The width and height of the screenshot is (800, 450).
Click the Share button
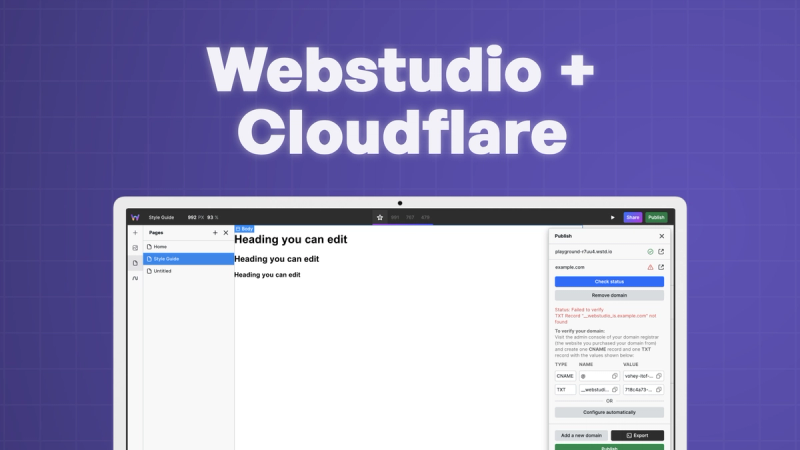coord(633,217)
